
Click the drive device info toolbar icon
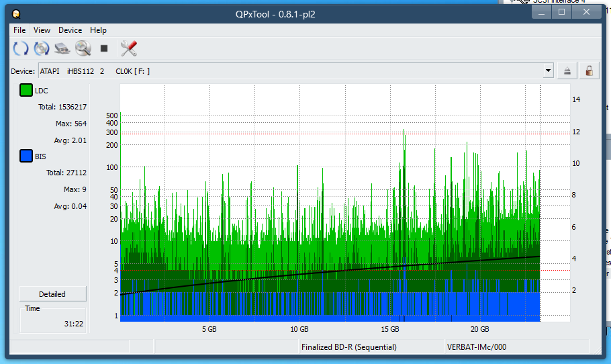point(62,48)
